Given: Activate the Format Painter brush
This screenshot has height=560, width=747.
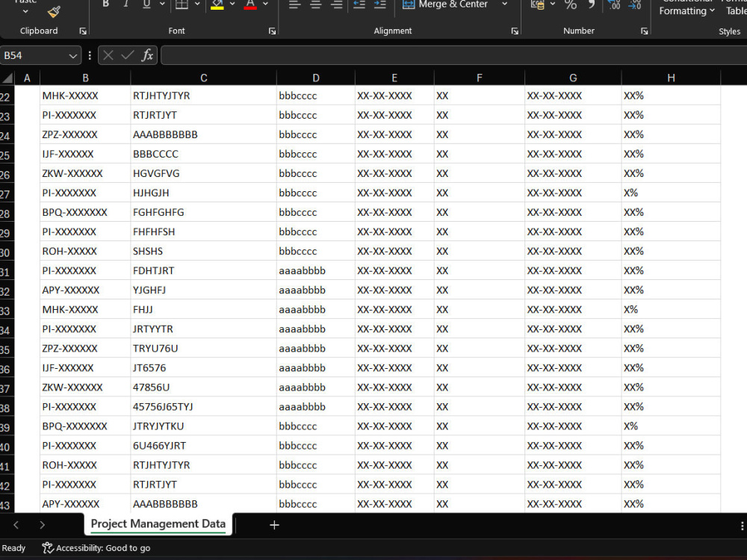Looking at the screenshot, I should pos(55,11).
